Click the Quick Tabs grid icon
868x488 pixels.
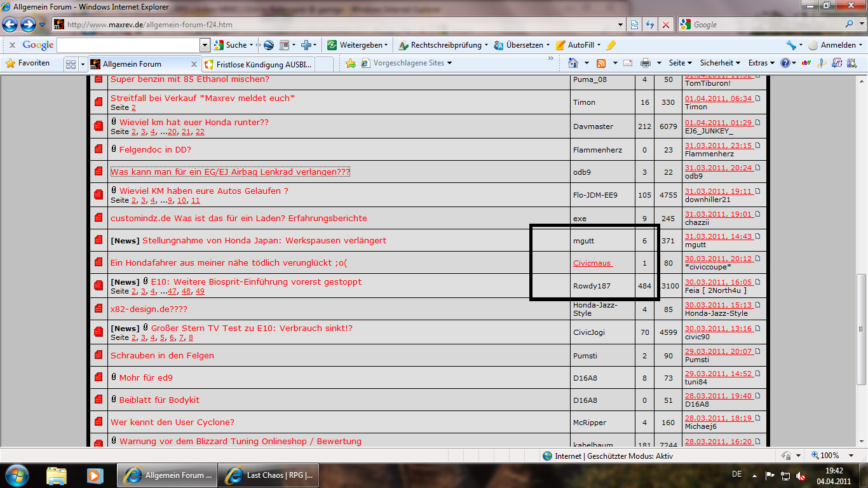click(71, 64)
